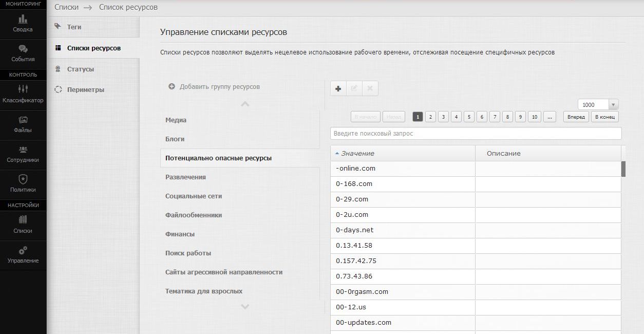The width and height of the screenshot is (644, 334).
Task: Select the Развлечения resource group
Action: click(239, 177)
